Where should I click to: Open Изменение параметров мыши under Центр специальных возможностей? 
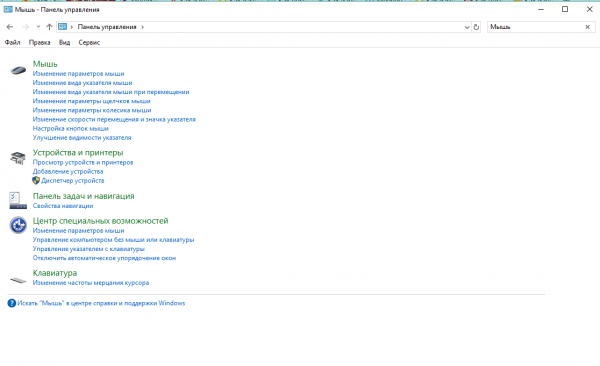click(78, 230)
